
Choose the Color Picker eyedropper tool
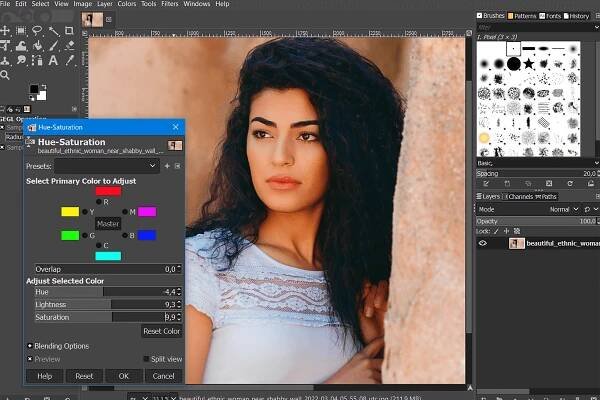pyautogui.click(x=69, y=60)
